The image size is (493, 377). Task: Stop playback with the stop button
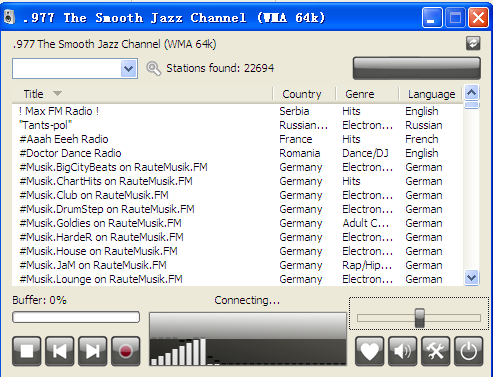coord(27,351)
